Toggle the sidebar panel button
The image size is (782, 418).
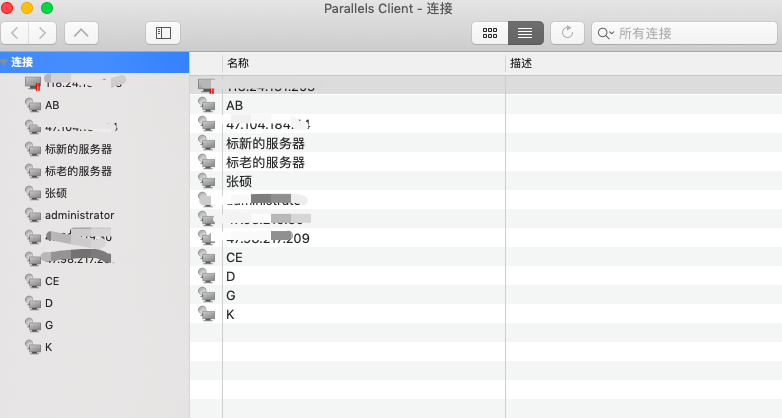(163, 33)
